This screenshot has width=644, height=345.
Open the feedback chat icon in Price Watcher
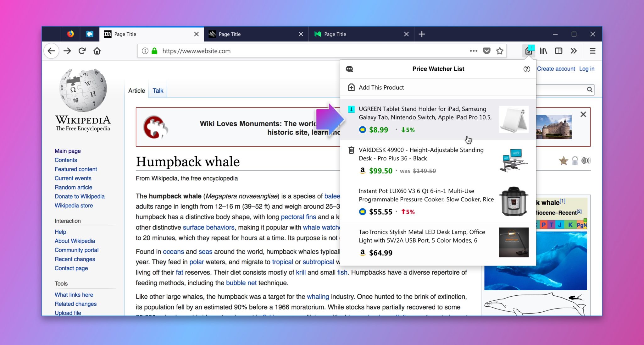[x=349, y=69]
